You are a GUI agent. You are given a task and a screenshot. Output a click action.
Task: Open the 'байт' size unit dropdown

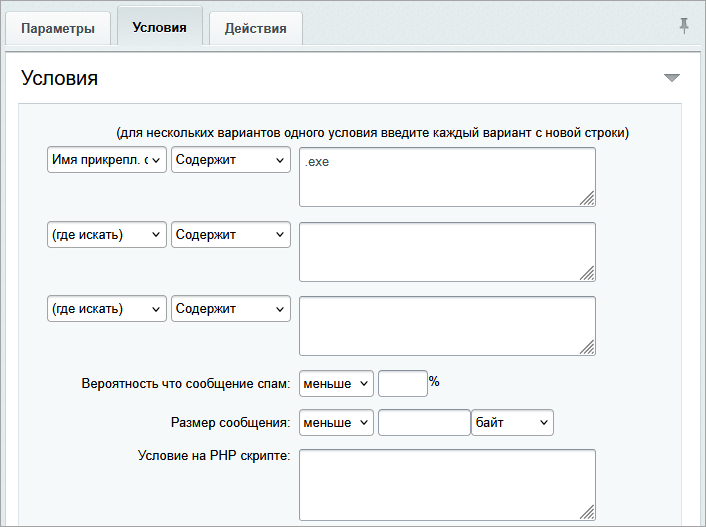[512, 423]
